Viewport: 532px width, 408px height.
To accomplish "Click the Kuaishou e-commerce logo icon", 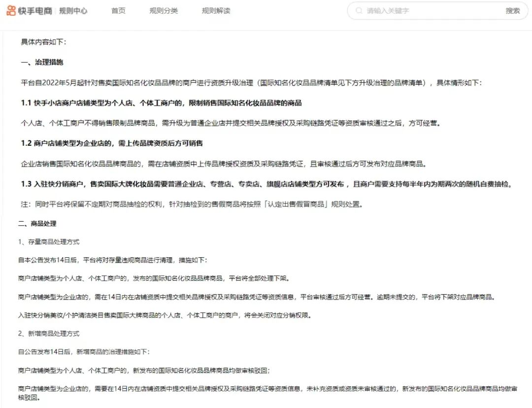I will coord(11,10).
